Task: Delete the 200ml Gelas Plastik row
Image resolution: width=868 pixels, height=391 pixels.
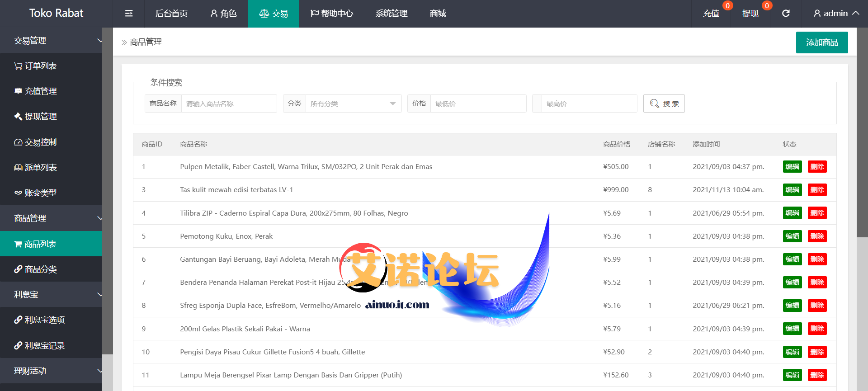Action: point(817,329)
